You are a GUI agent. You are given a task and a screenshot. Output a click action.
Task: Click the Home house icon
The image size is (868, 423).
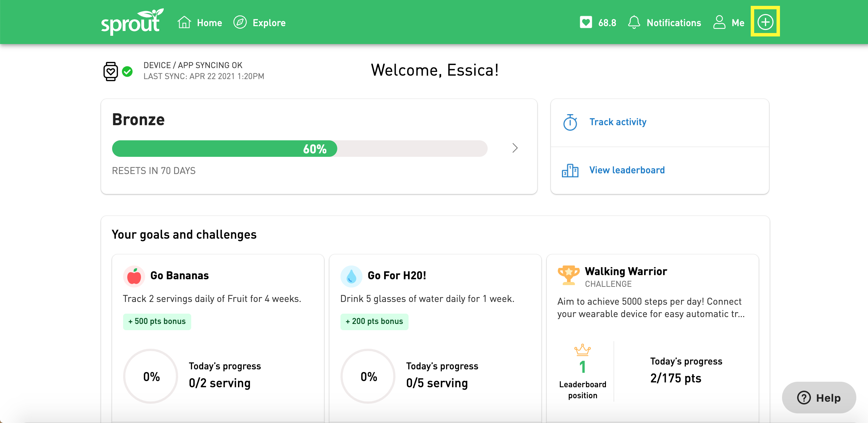click(x=184, y=22)
